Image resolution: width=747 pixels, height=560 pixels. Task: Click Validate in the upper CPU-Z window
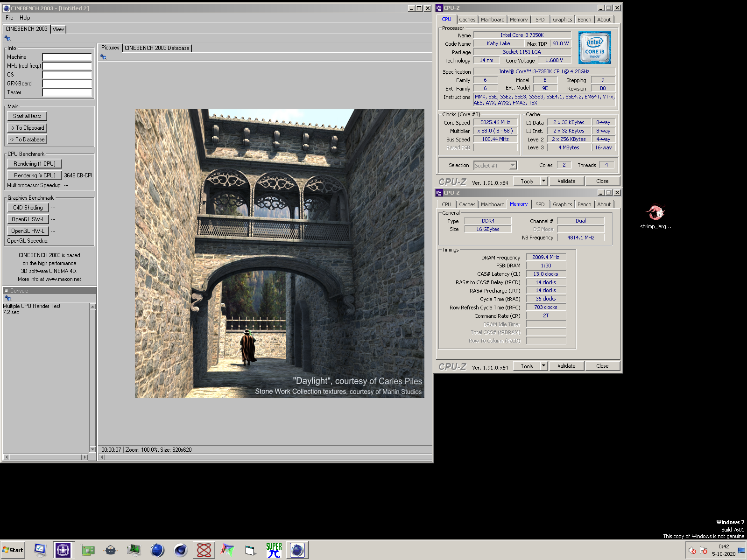[566, 181]
